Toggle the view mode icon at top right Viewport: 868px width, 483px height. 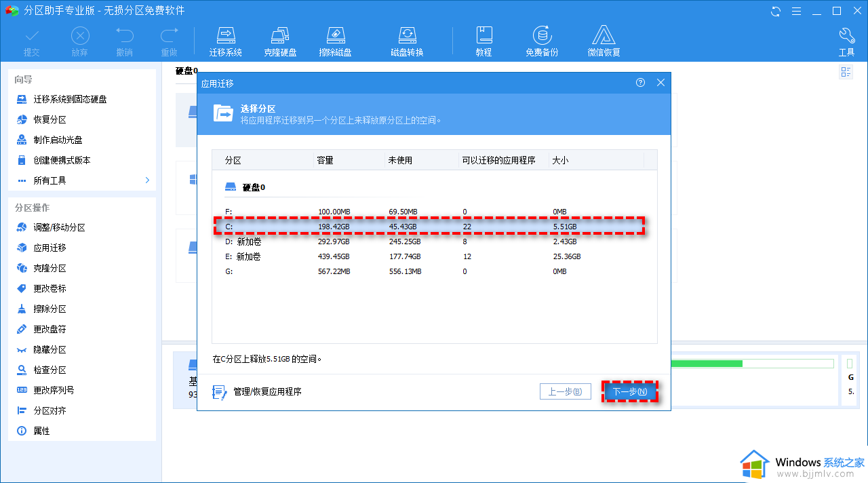pyautogui.click(x=846, y=72)
